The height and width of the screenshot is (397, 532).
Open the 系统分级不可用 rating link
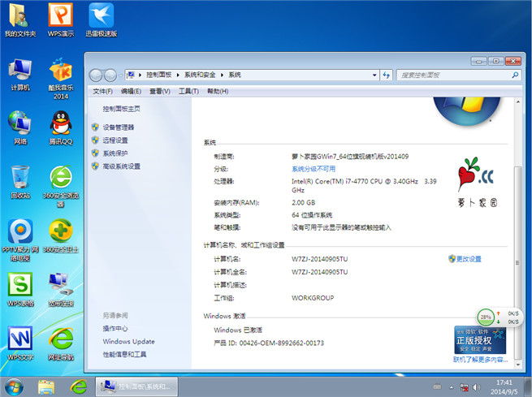click(314, 169)
